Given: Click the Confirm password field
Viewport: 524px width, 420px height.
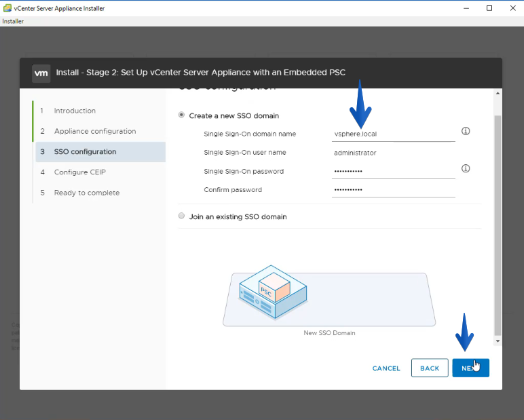Looking at the screenshot, I should 393,190.
